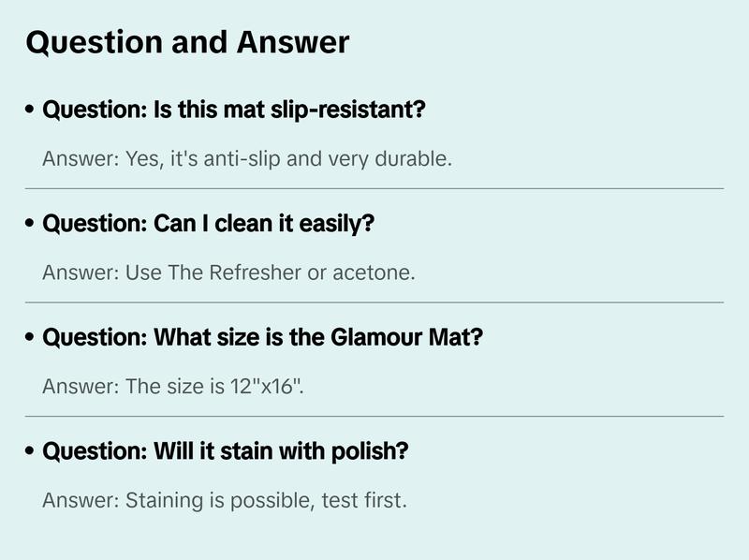Click bullet beside clean it easily question
Viewport: 749px width, 560px height.
31,225
